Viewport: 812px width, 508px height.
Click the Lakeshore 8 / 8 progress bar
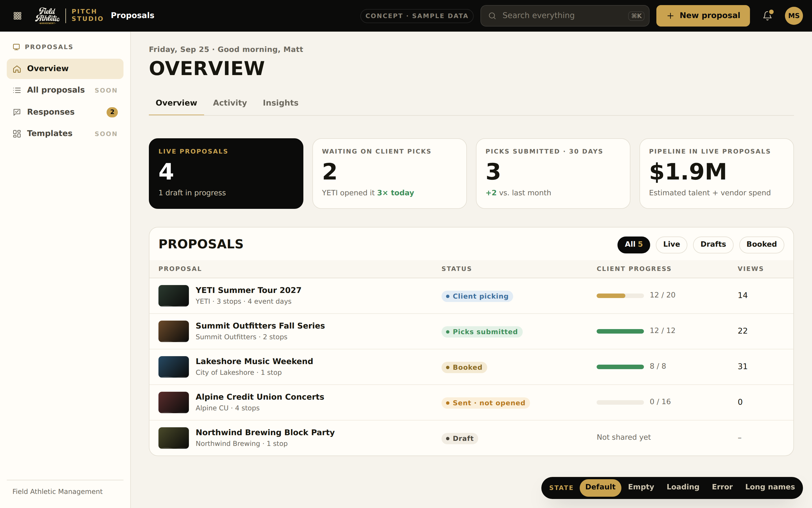pos(620,367)
